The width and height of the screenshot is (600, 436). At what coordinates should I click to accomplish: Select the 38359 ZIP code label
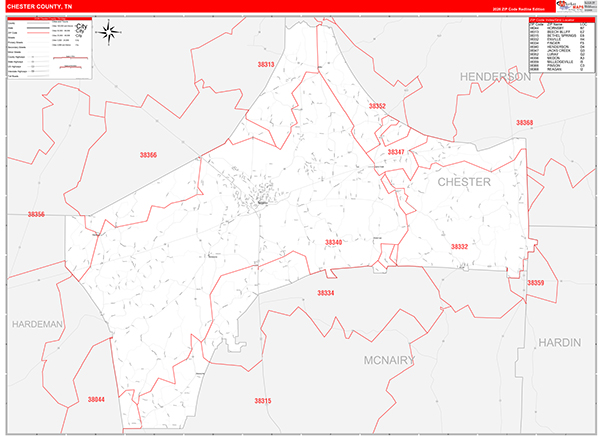coord(535,283)
